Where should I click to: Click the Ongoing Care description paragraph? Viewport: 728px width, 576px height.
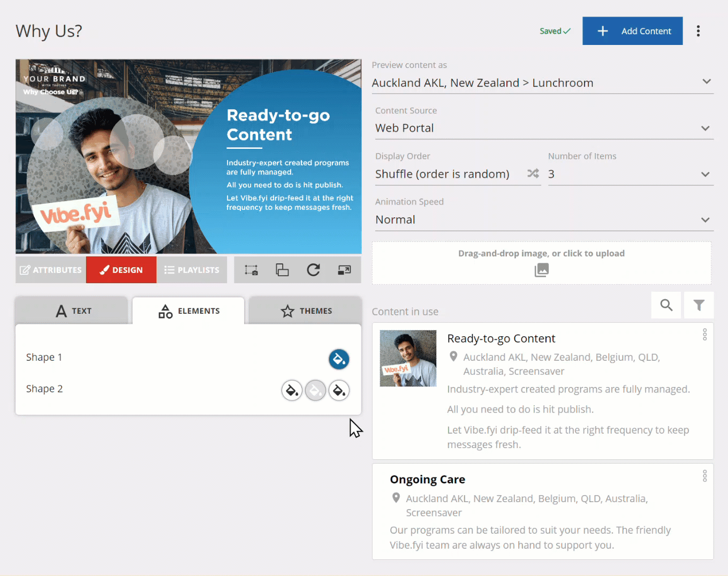pos(530,537)
